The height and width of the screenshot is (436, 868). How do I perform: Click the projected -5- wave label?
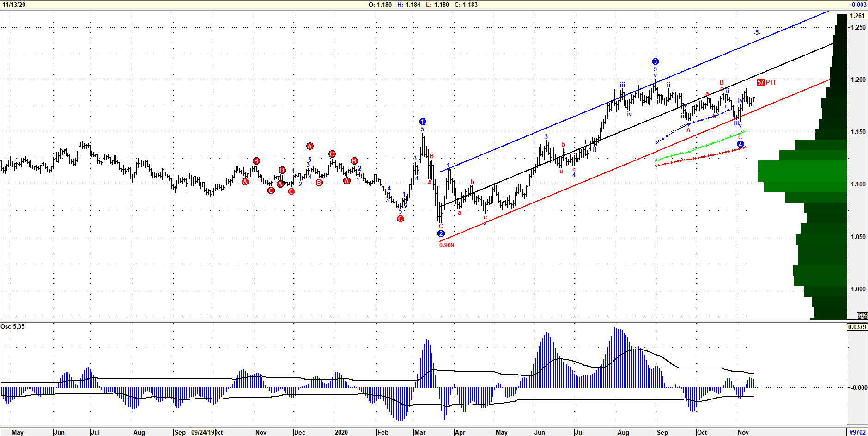pyautogui.click(x=757, y=33)
